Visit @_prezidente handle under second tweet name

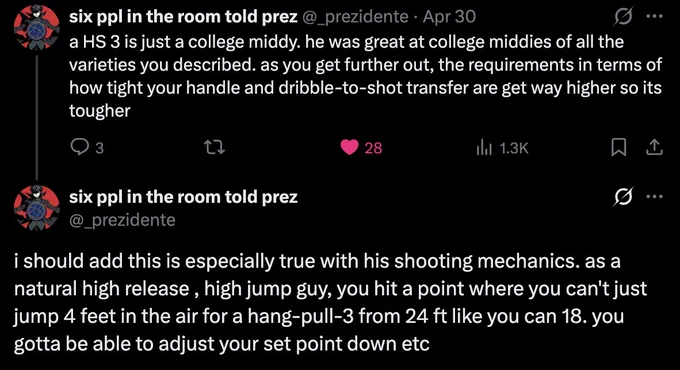122,220
